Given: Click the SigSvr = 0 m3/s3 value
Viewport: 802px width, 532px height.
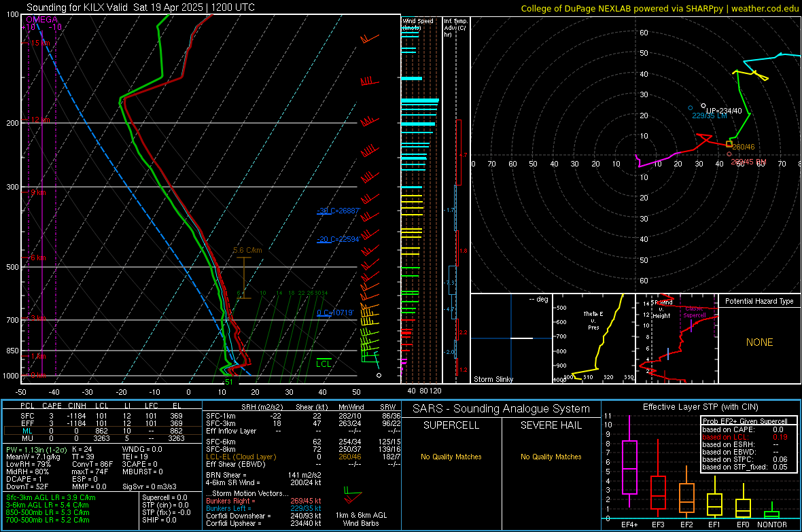Looking at the screenshot, I should tap(150, 486).
